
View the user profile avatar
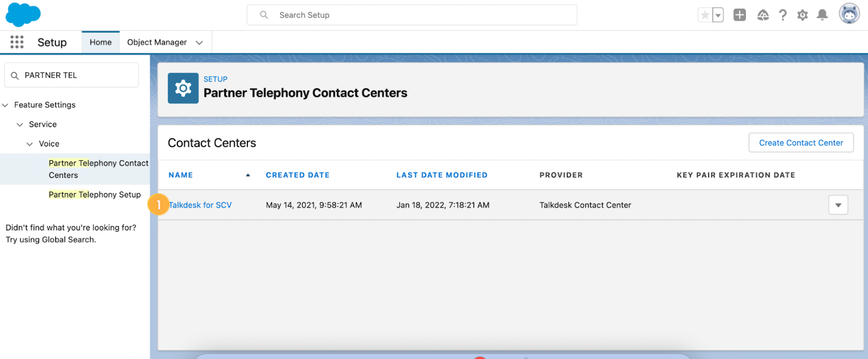coord(849,14)
